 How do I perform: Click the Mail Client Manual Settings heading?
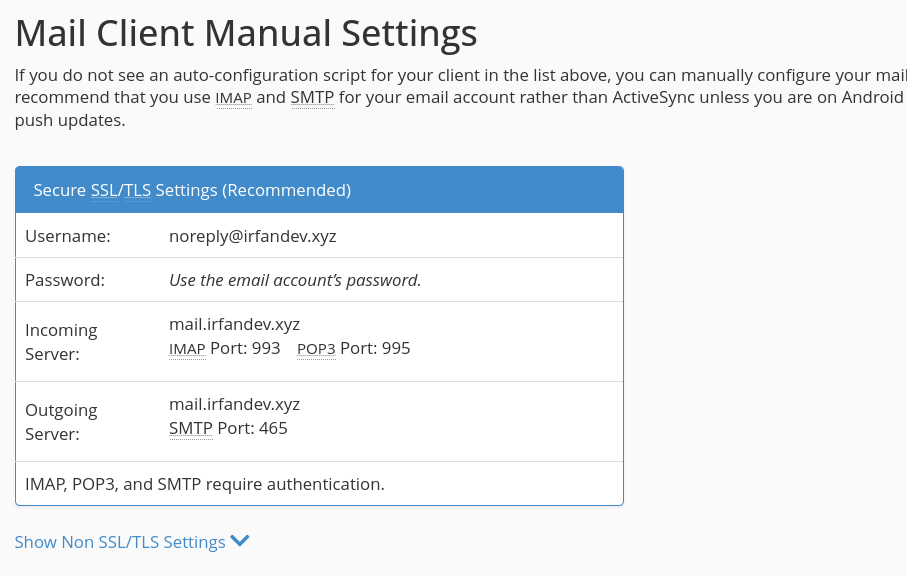click(x=246, y=34)
